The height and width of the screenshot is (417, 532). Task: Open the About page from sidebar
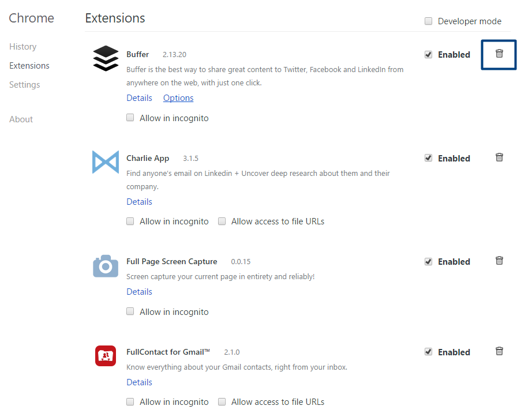coord(21,119)
